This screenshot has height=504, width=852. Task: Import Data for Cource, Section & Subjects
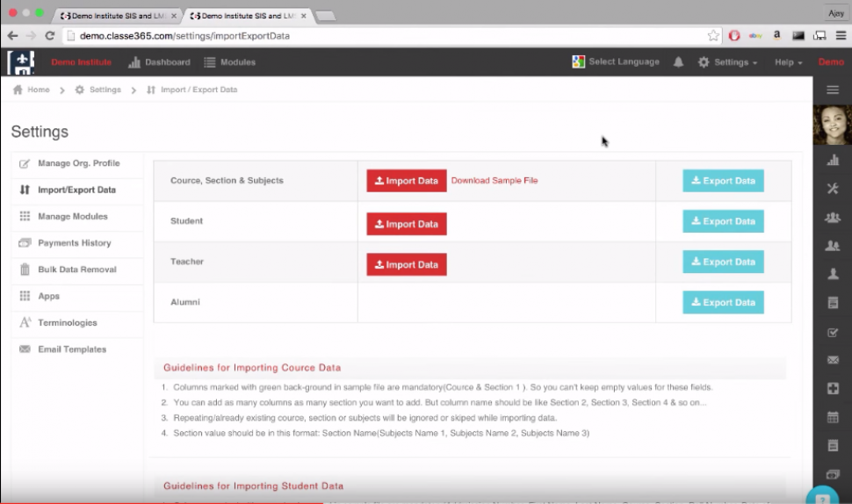tap(407, 181)
